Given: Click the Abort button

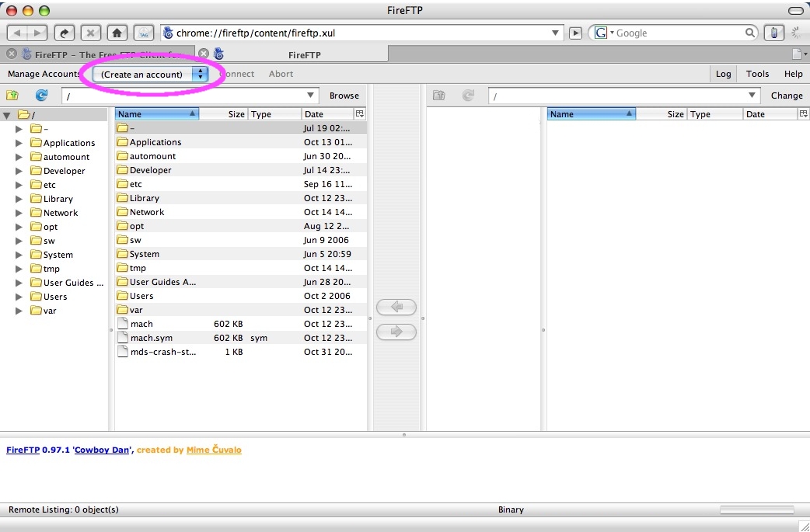Looking at the screenshot, I should tap(281, 74).
